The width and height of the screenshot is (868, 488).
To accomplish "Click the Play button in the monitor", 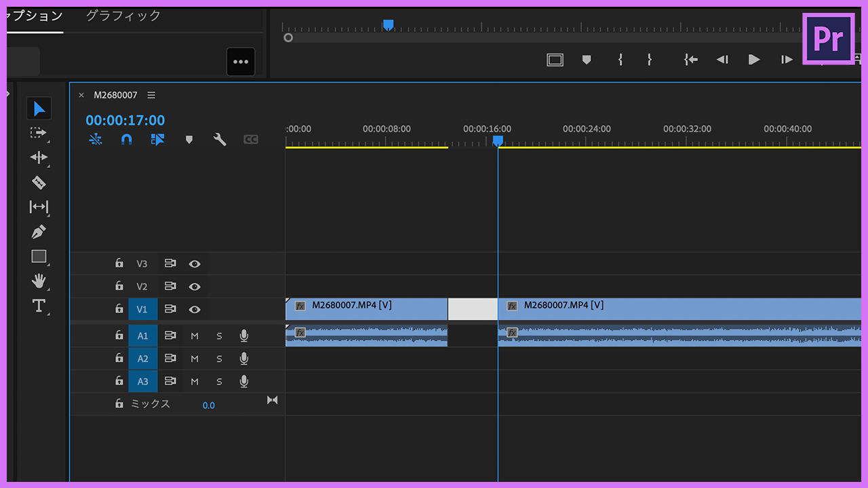I will [x=754, y=60].
